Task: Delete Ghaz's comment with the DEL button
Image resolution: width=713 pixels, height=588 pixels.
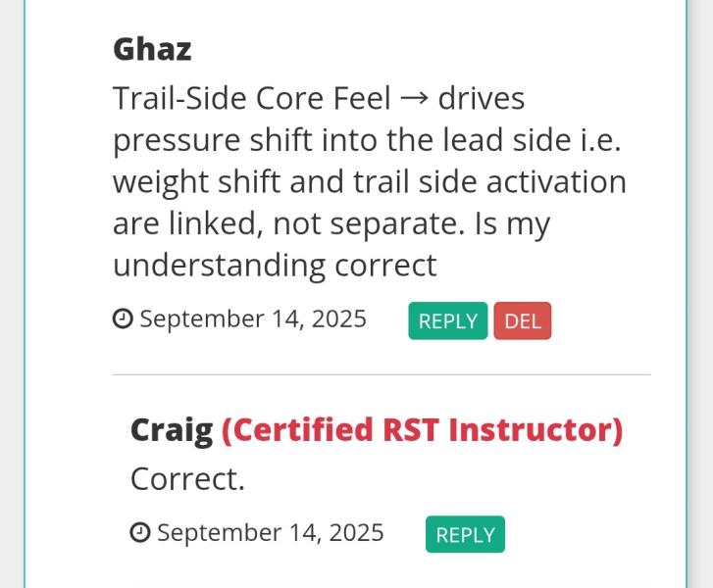Action: coord(523,320)
